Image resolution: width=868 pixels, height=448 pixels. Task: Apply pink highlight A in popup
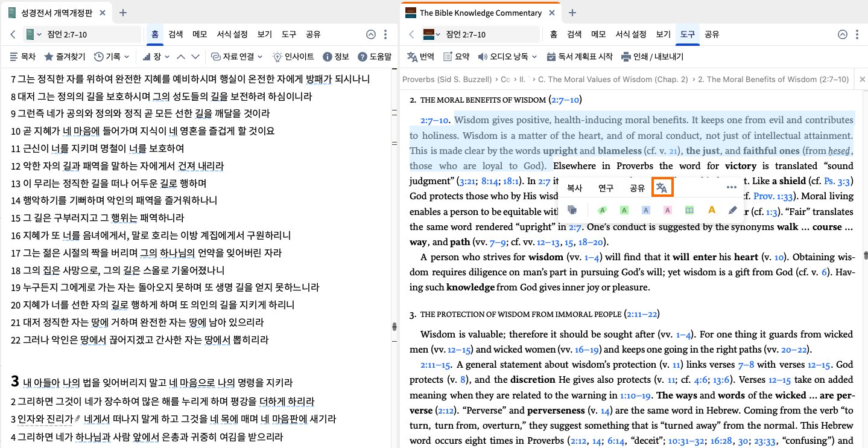coord(667,210)
